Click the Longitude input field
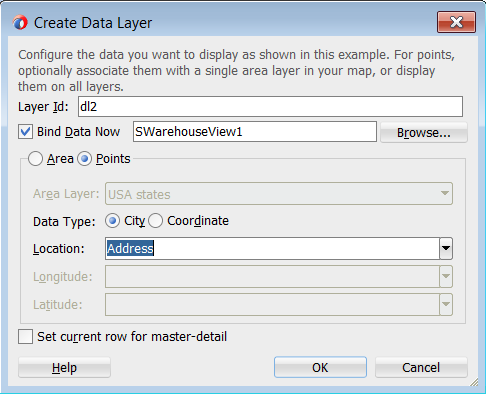This screenshot has width=486, height=394. click(x=272, y=276)
